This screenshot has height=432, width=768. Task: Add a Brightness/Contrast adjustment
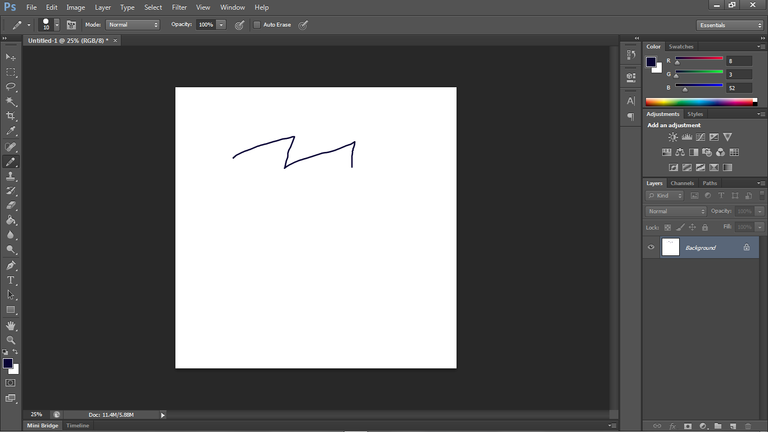pos(673,137)
